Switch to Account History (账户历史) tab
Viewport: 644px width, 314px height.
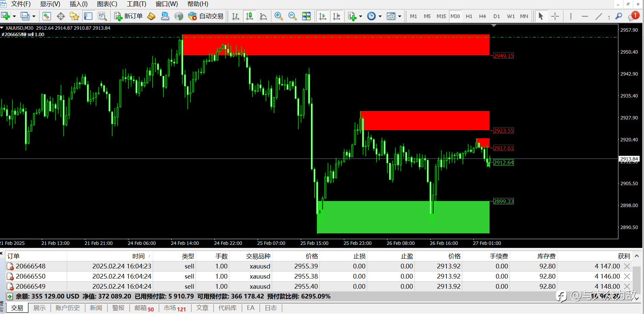pyautogui.click(x=67, y=308)
